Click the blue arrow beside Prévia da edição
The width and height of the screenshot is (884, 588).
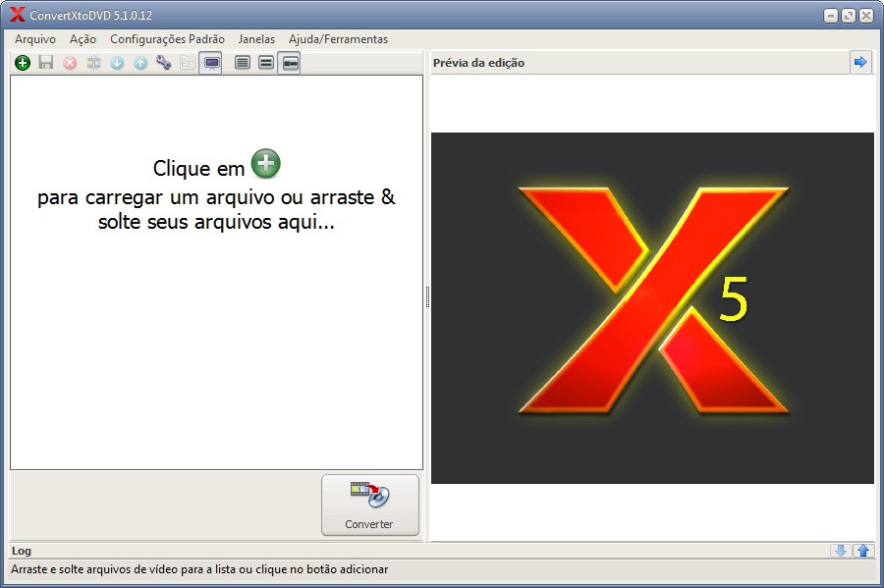pos(860,62)
